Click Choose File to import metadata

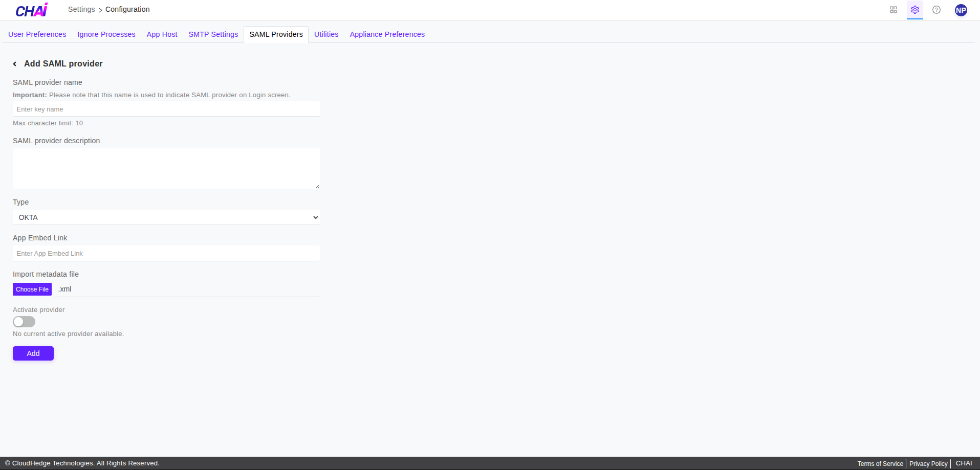(x=32, y=289)
